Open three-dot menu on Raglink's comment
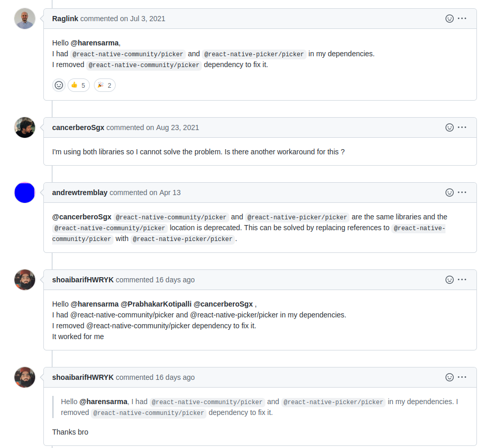The width and height of the screenshot is (494, 448). [x=462, y=19]
